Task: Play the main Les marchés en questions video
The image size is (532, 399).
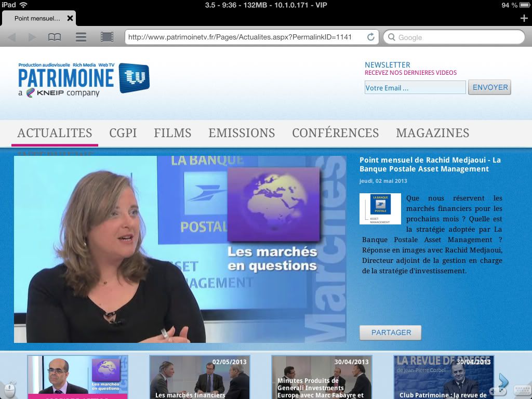Action: click(180, 249)
